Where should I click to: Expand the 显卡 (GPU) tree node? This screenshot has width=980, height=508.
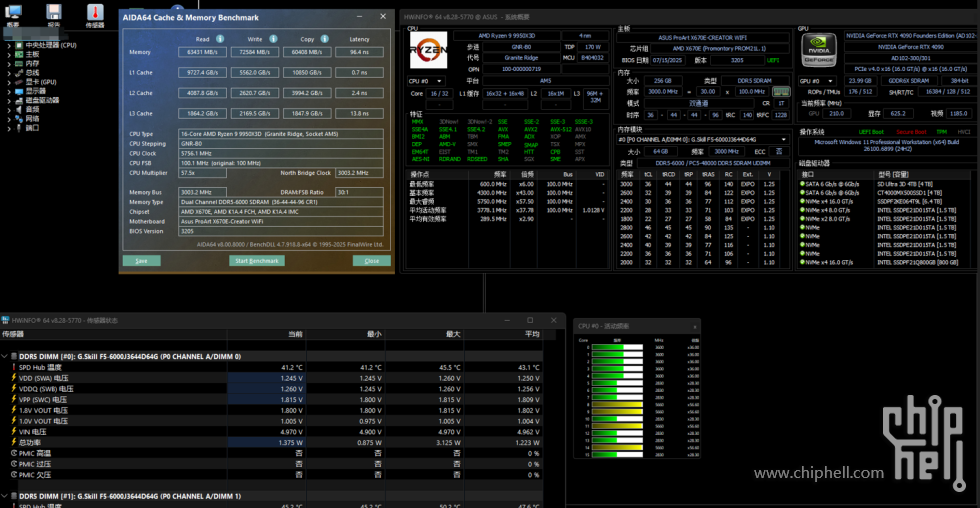click(x=11, y=81)
